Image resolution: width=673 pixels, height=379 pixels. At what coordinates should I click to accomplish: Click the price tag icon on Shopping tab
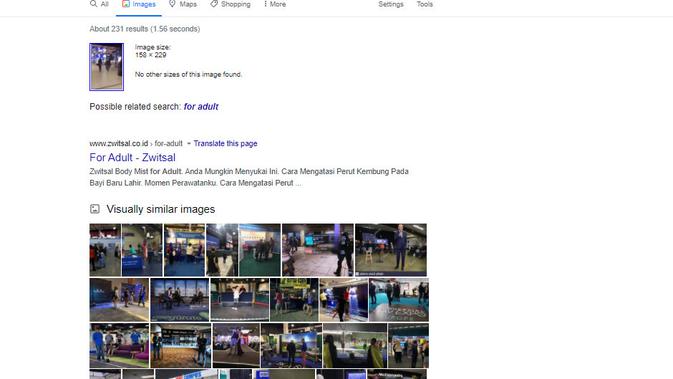[214, 4]
